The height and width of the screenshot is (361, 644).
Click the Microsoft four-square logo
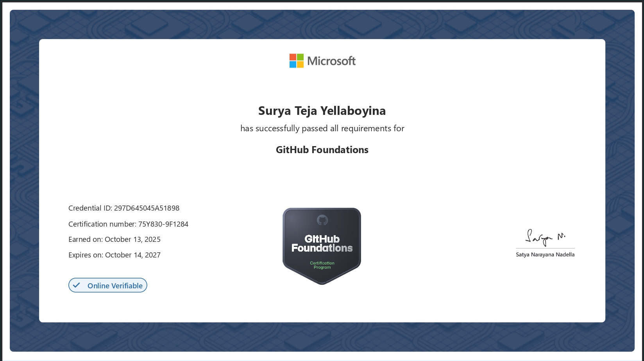tap(296, 61)
